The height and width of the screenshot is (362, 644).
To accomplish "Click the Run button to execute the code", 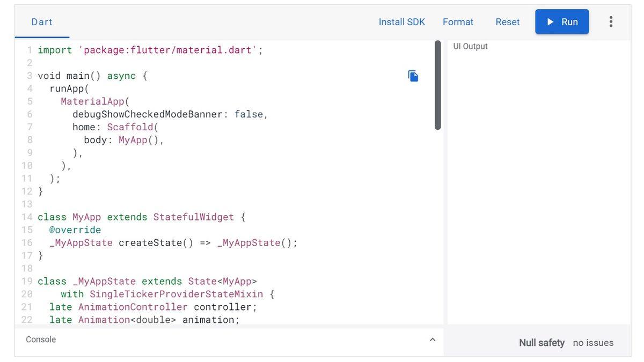I will pos(562,21).
